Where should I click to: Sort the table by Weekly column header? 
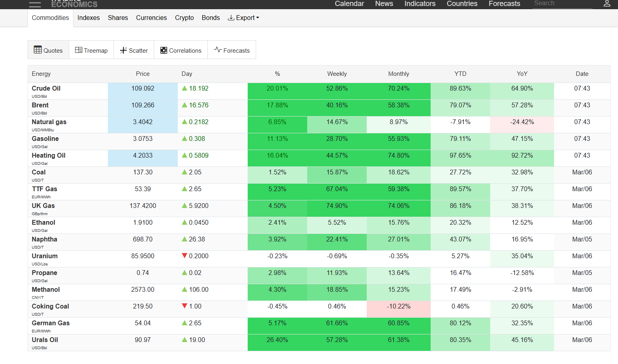coord(337,74)
